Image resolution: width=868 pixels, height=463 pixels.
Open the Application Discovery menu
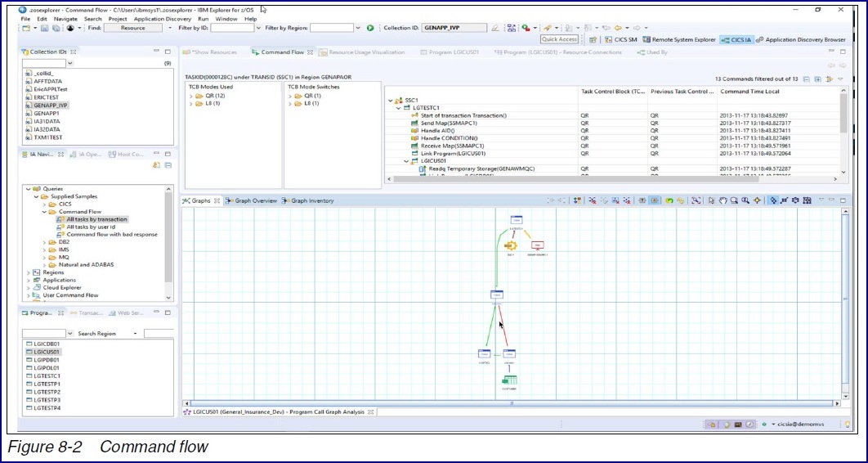163,18
